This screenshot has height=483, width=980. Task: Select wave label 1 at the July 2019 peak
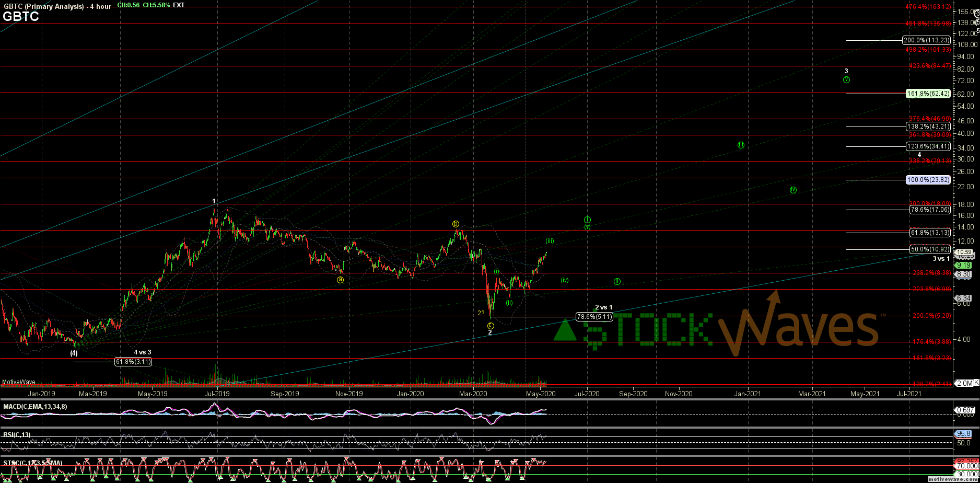pyautogui.click(x=214, y=201)
